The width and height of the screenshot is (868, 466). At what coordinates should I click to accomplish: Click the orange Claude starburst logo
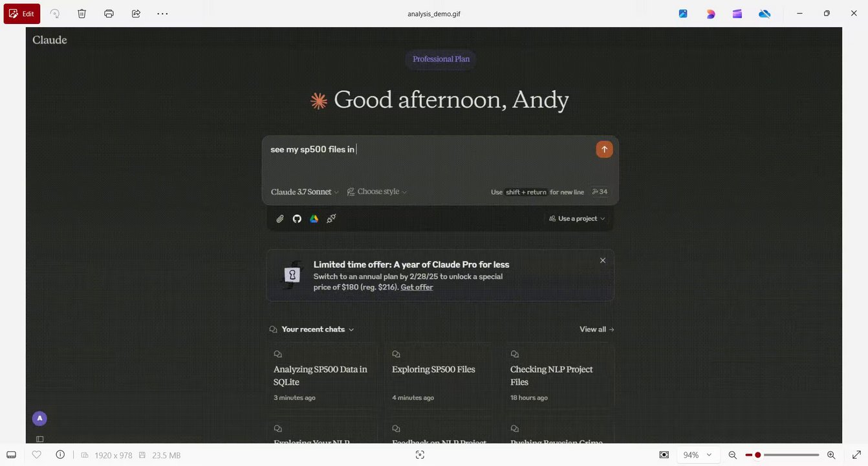pyautogui.click(x=319, y=100)
